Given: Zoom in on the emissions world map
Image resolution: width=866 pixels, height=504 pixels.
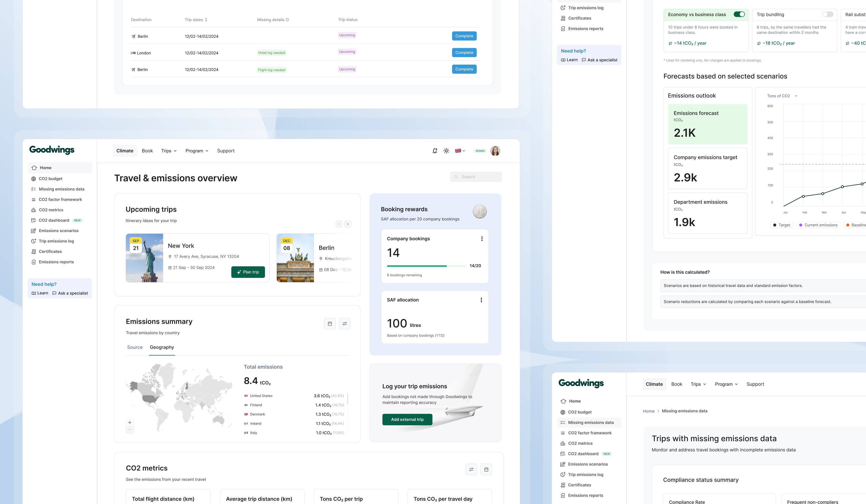Looking at the screenshot, I should (x=130, y=422).
